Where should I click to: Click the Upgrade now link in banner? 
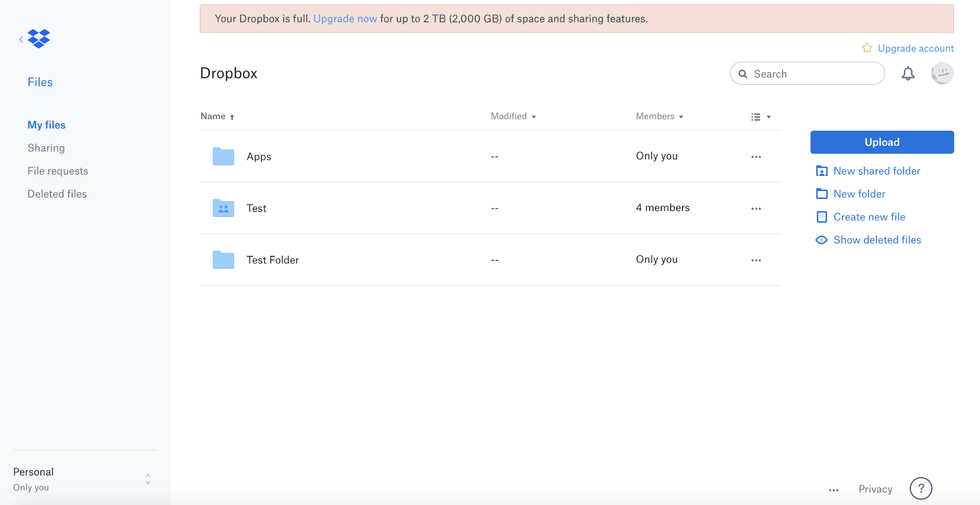pyautogui.click(x=345, y=19)
